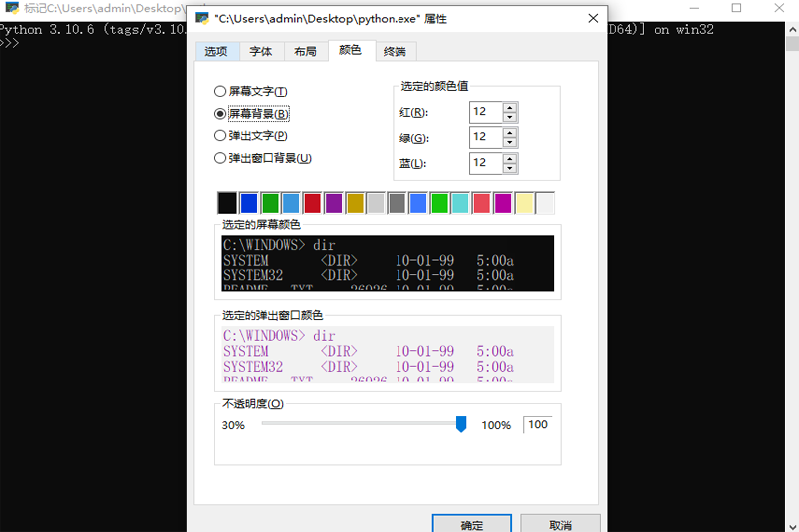
Task: Click the 绿(G) value input field
Action: pyautogui.click(x=486, y=138)
